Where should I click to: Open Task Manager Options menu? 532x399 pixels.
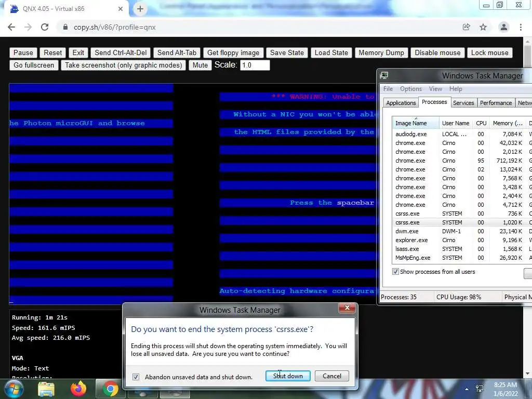411,89
